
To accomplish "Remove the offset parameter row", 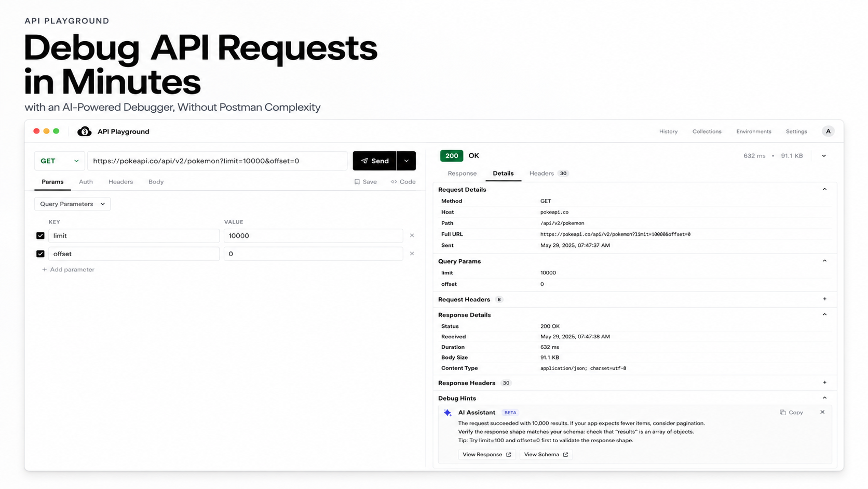I will tap(412, 254).
